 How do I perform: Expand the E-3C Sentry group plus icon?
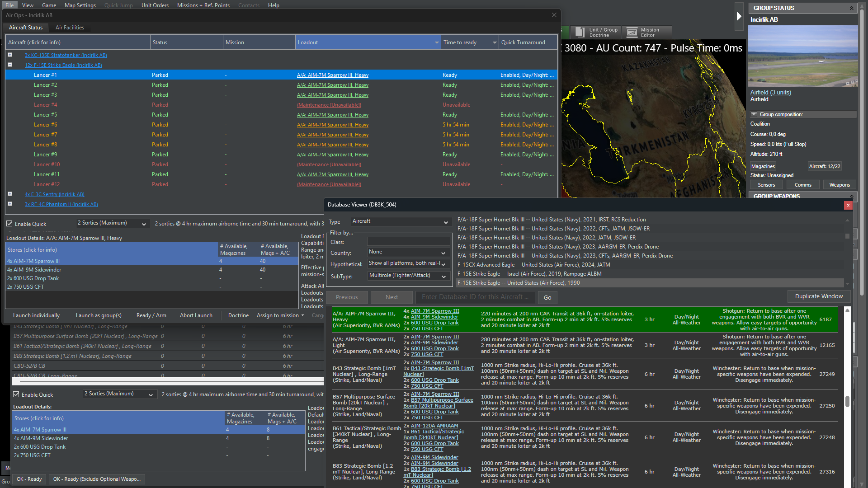pos(10,194)
